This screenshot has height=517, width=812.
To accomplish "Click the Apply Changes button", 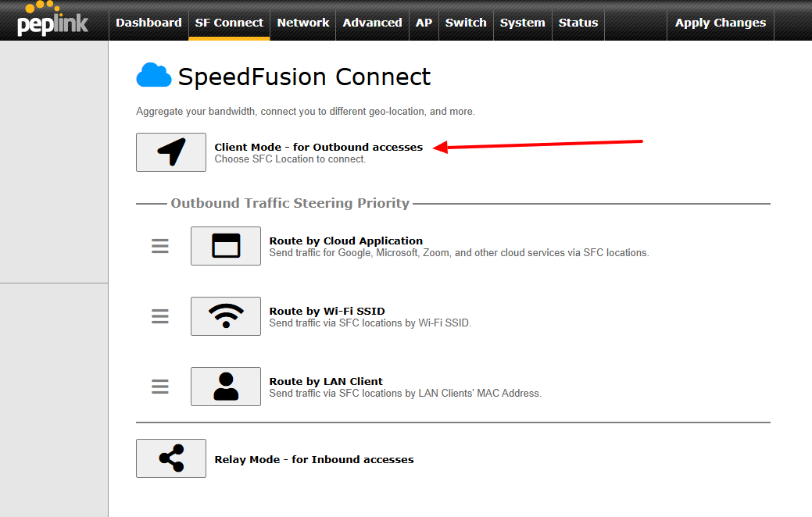I will pyautogui.click(x=721, y=23).
